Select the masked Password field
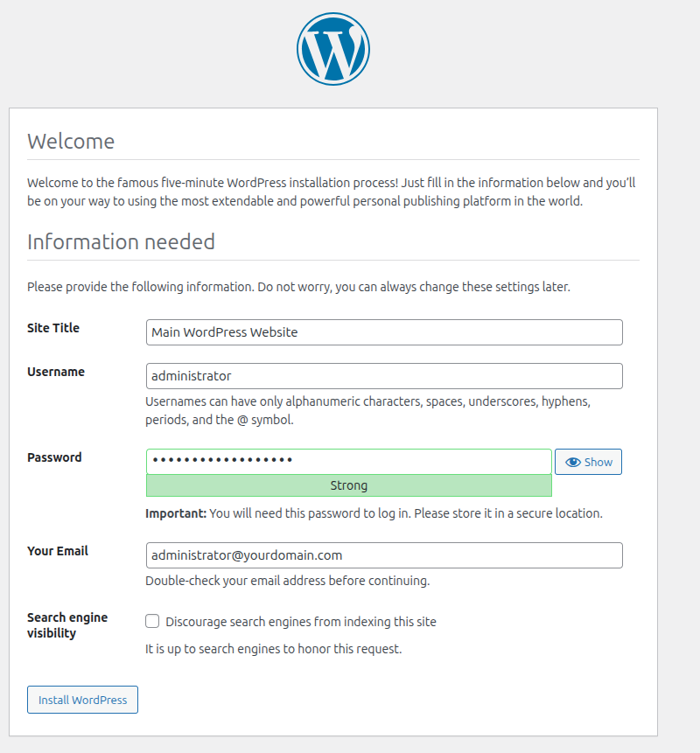Viewport: 700px width, 753px height. click(x=348, y=461)
